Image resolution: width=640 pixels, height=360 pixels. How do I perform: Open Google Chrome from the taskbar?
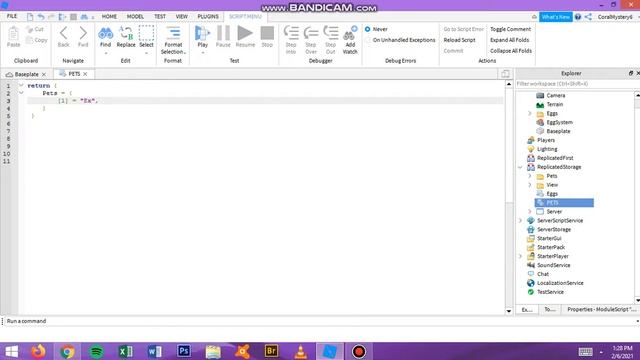(67, 351)
